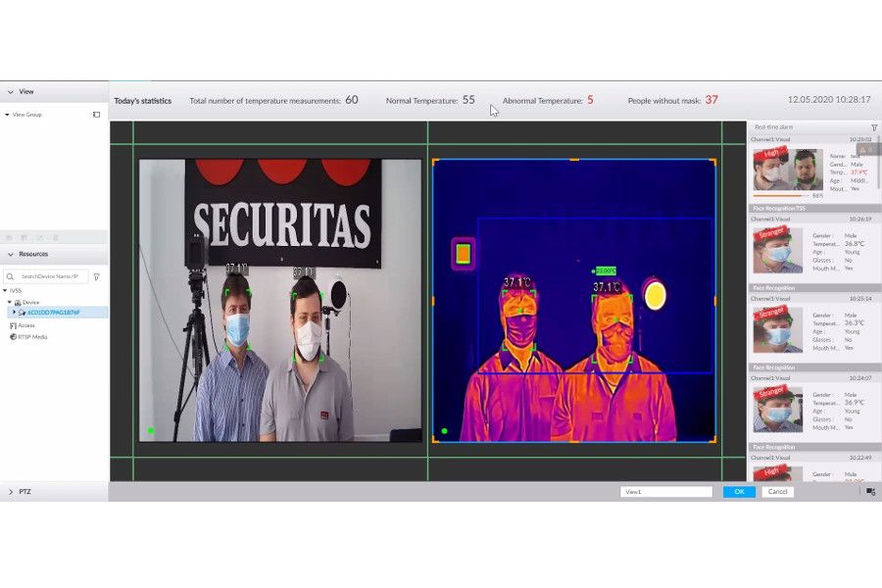Select RTSP Media in the resource tree

coord(31,337)
